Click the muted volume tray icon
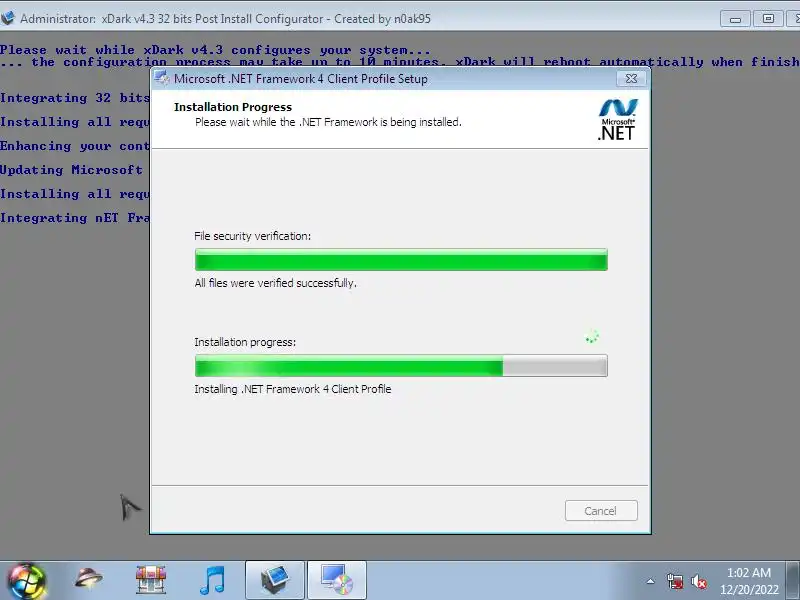This screenshot has height=600, width=800. pos(698,581)
